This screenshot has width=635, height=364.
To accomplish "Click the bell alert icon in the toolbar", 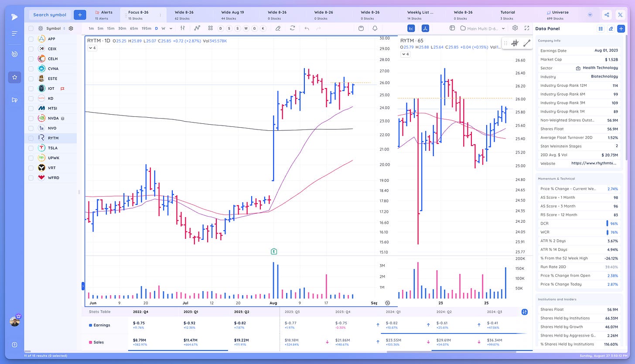I will point(375,28).
